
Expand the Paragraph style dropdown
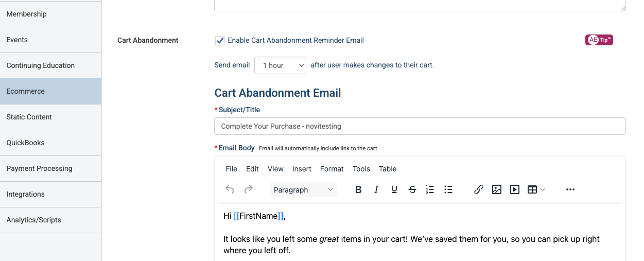(x=303, y=189)
